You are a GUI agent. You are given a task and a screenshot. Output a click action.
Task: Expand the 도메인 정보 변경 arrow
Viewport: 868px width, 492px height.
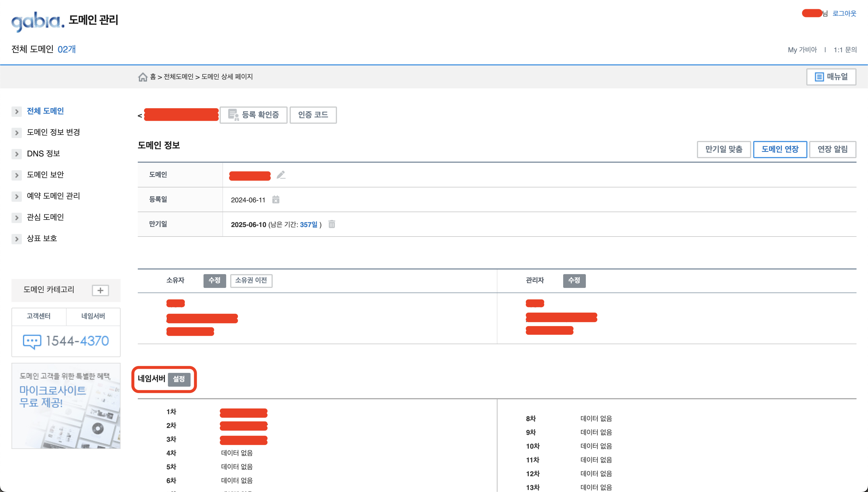coord(17,133)
